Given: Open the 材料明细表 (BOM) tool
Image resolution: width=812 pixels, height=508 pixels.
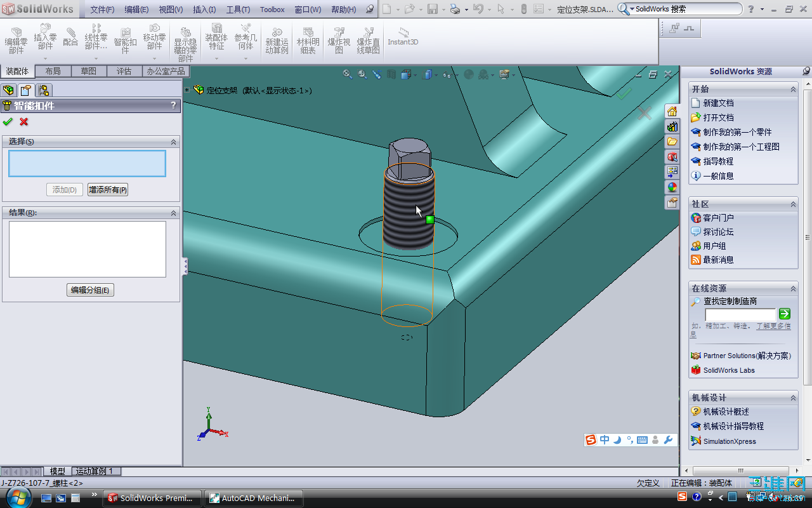Looking at the screenshot, I should tap(308, 40).
